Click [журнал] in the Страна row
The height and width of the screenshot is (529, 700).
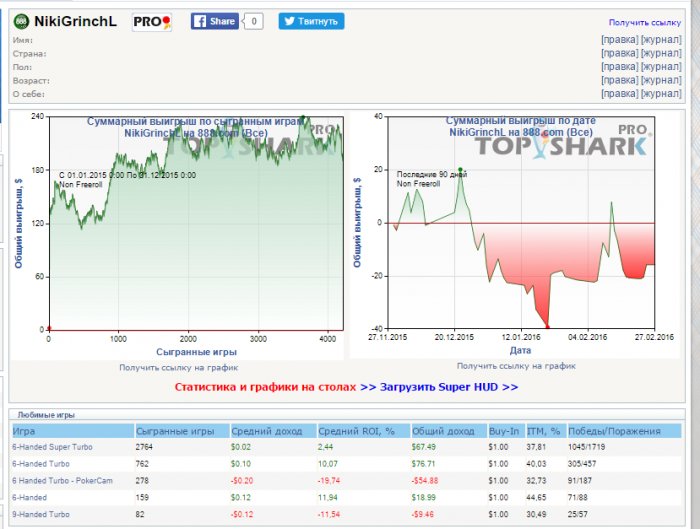tap(661, 53)
